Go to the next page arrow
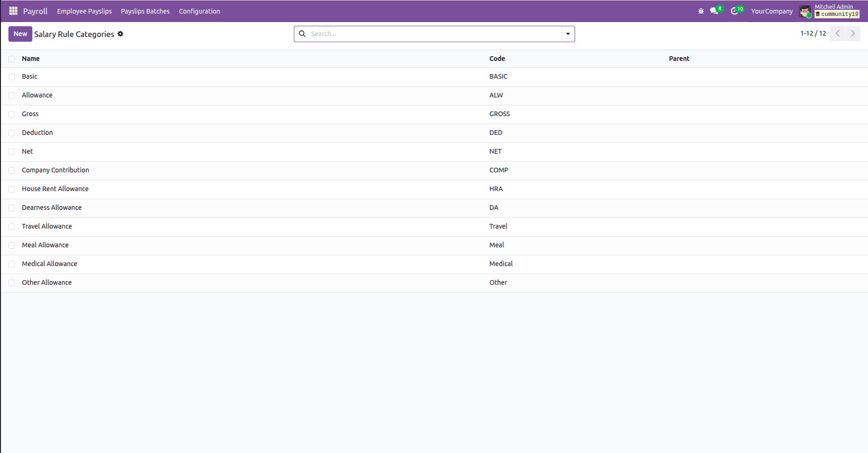 tap(853, 33)
